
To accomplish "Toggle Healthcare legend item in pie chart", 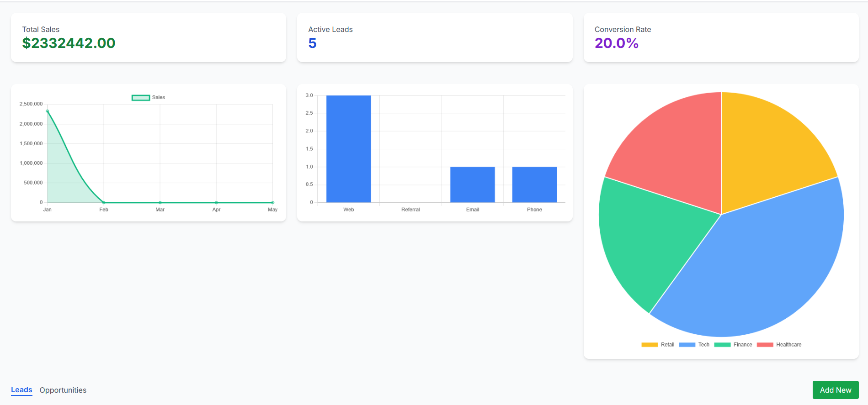I will 779,345.
